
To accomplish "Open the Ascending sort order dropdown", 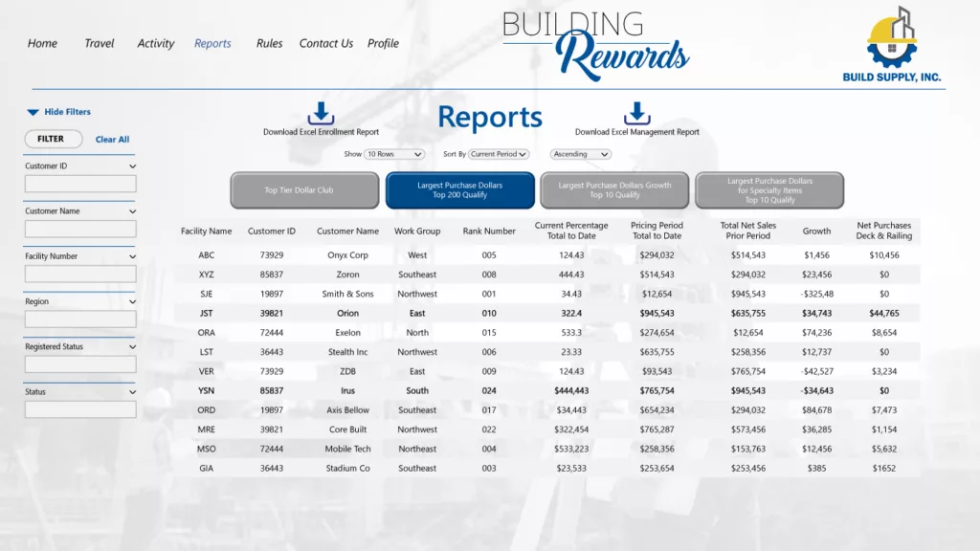I will [x=581, y=154].
